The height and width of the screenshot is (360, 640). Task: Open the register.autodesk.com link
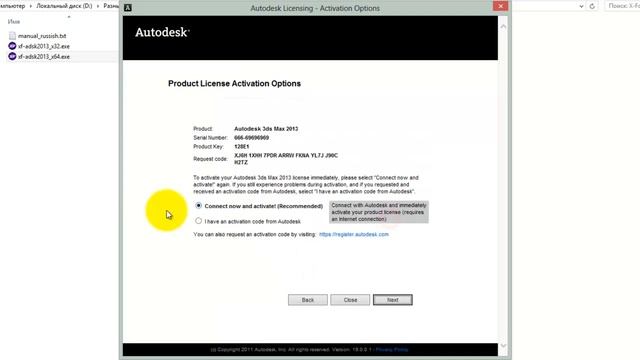(354, 234)
